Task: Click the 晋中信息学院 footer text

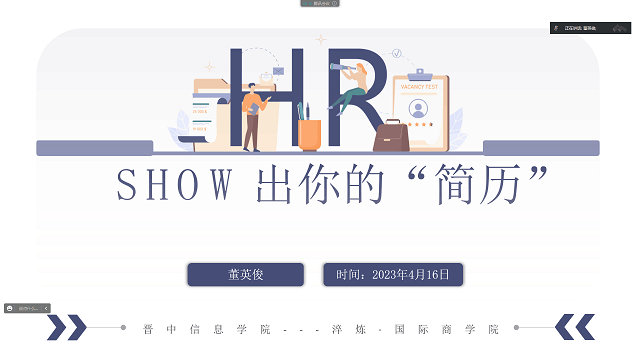Action: point(207,329)
